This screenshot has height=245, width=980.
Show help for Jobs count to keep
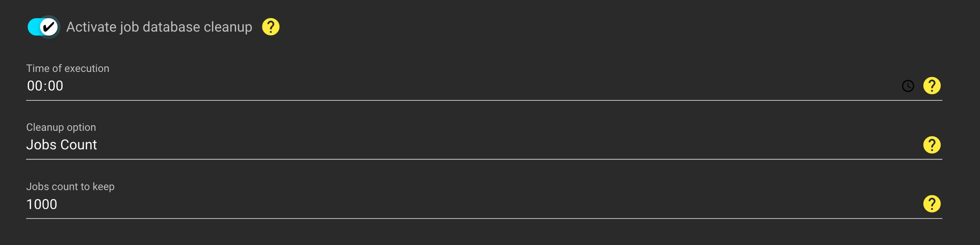point(932,204)
